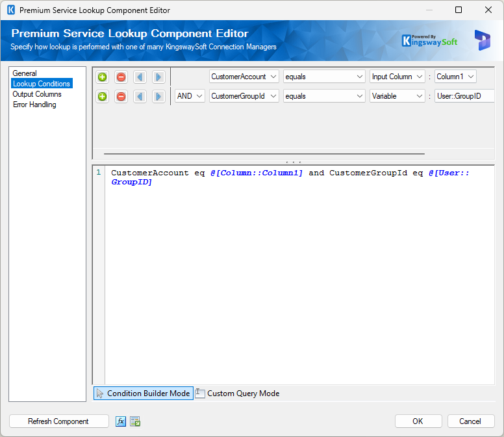The image size is (504, 437).
Task: Click the @[Column::Column1] token in the query
Action: pos(257,173)
